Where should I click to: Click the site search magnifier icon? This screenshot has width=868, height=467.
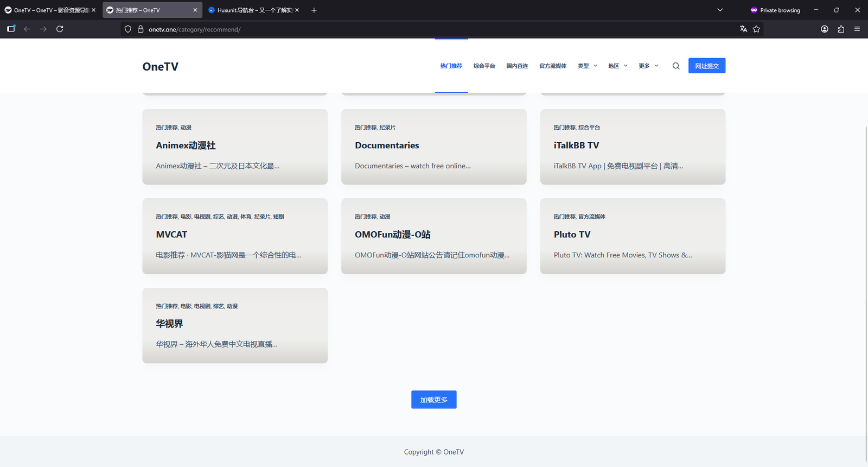click(x=676, y=66)
